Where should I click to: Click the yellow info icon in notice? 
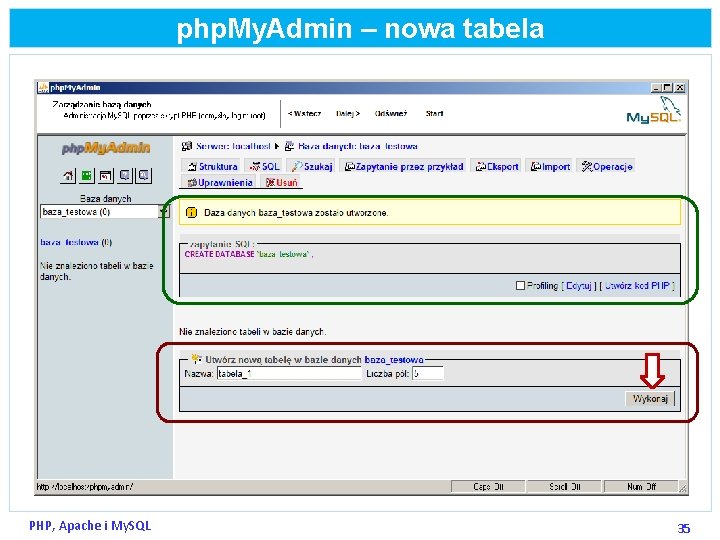pos(191,213)
